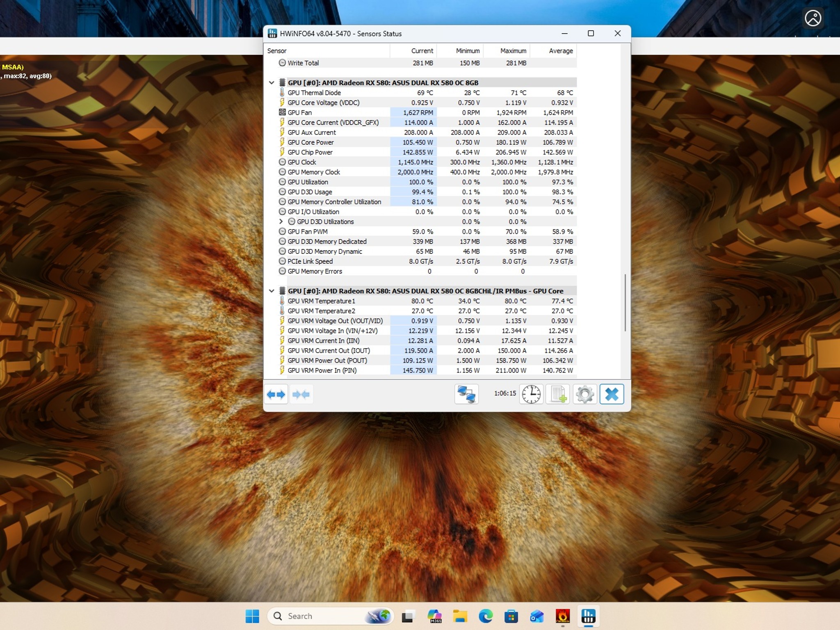840x630 pixels.
Task: Open Outlook from the taskbar
Action: pos(536,616)
